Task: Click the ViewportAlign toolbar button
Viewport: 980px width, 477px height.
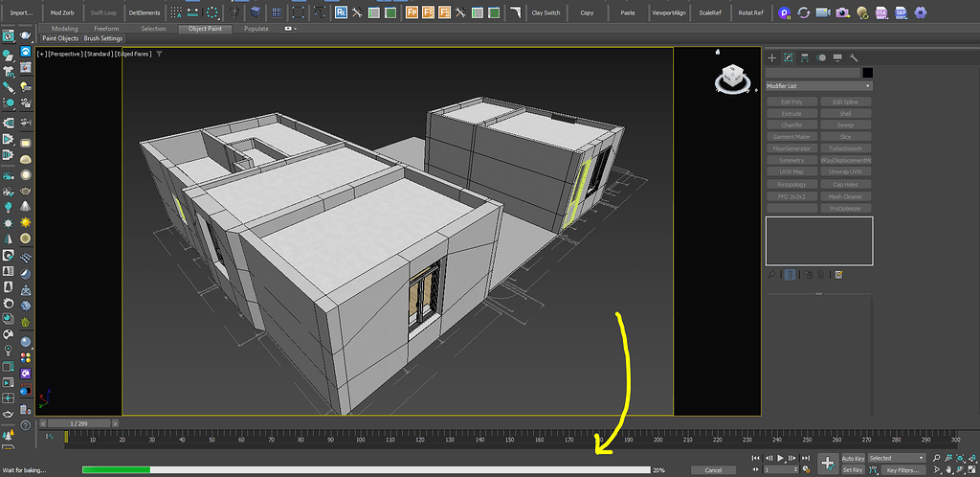Action: pyautogui.click(x=669, y=12)
